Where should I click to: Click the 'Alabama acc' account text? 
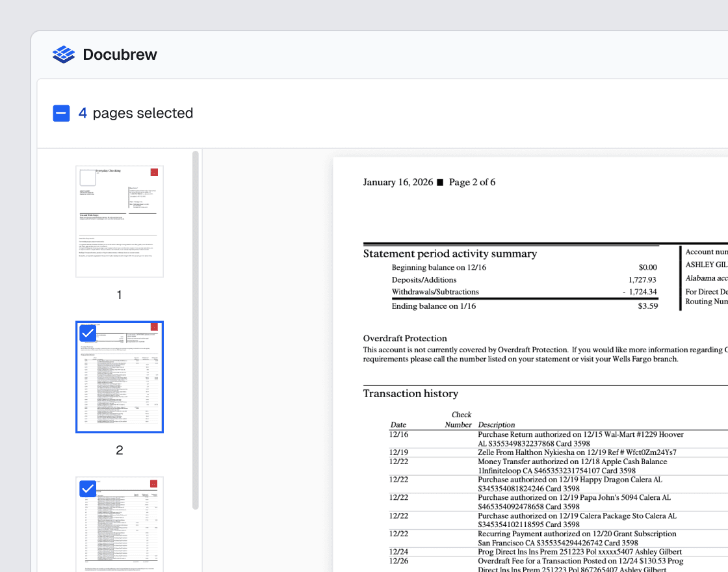[706, 278]
